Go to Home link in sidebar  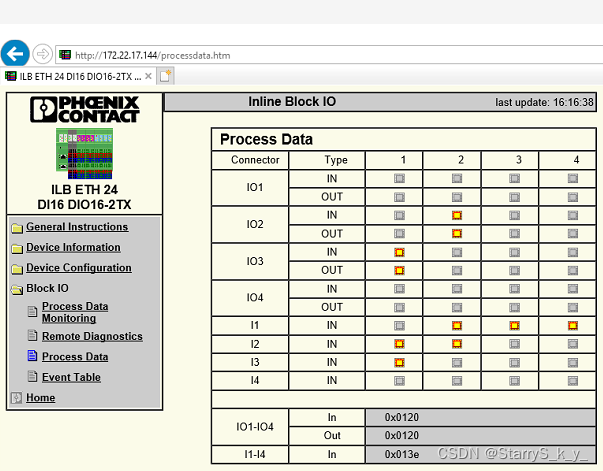click(x=40, y=398)
